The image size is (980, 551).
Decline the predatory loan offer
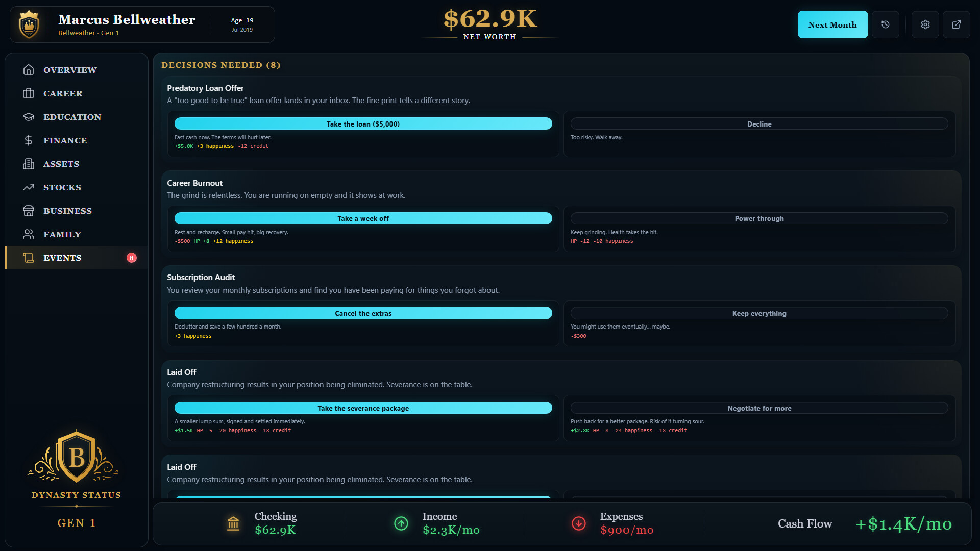coord(759,124)
